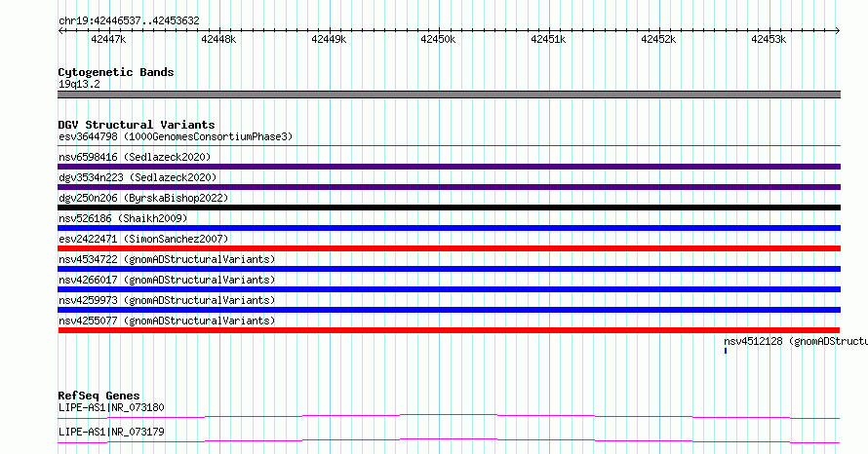
Task: Select the dgv250n206 black variant bar
Action: pyautogui.click(x=449, y=208)
